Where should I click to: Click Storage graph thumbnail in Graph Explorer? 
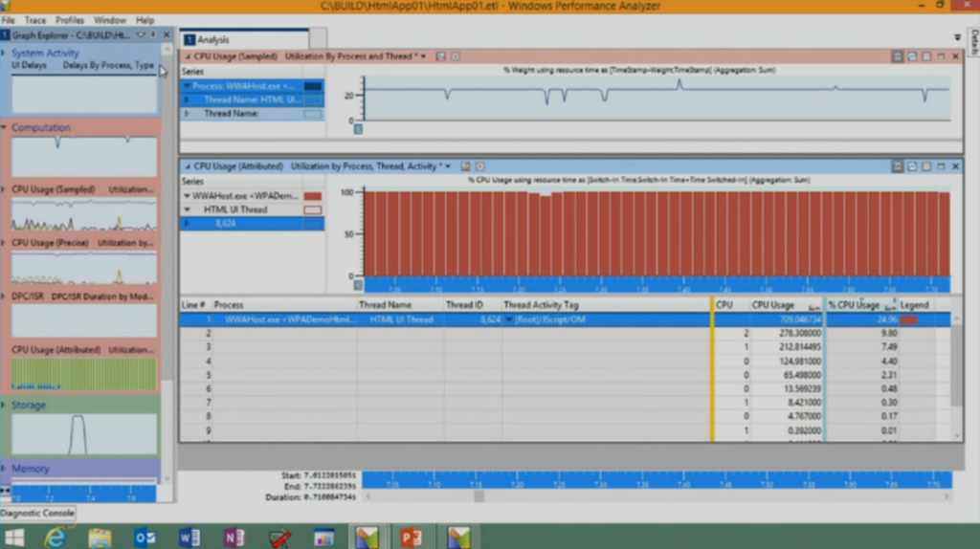coord(84,433)
